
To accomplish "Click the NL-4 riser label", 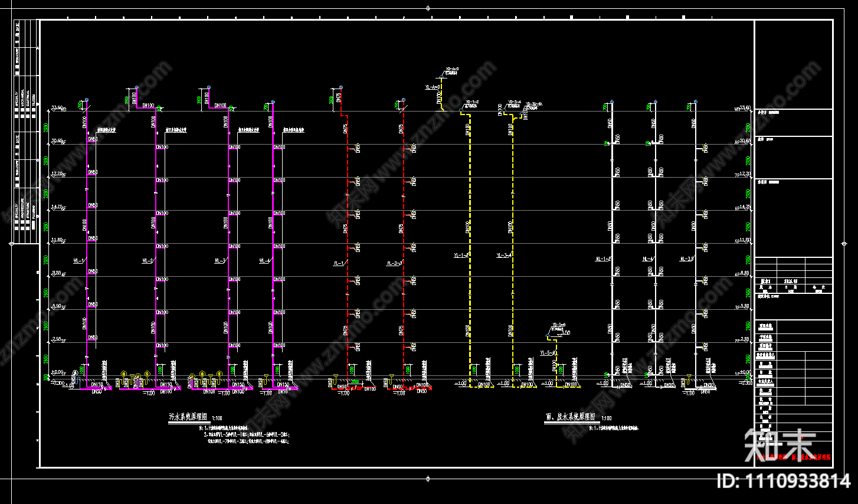I will [x=647, y=258].
